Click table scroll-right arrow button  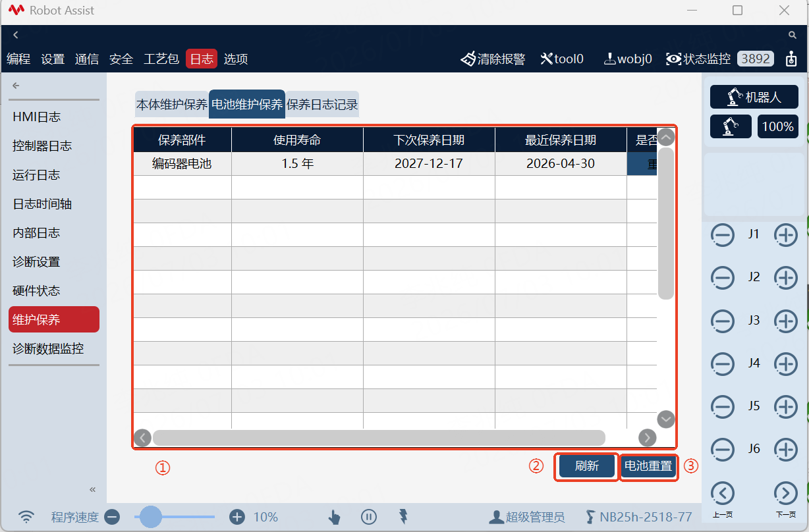coord(648,438)
